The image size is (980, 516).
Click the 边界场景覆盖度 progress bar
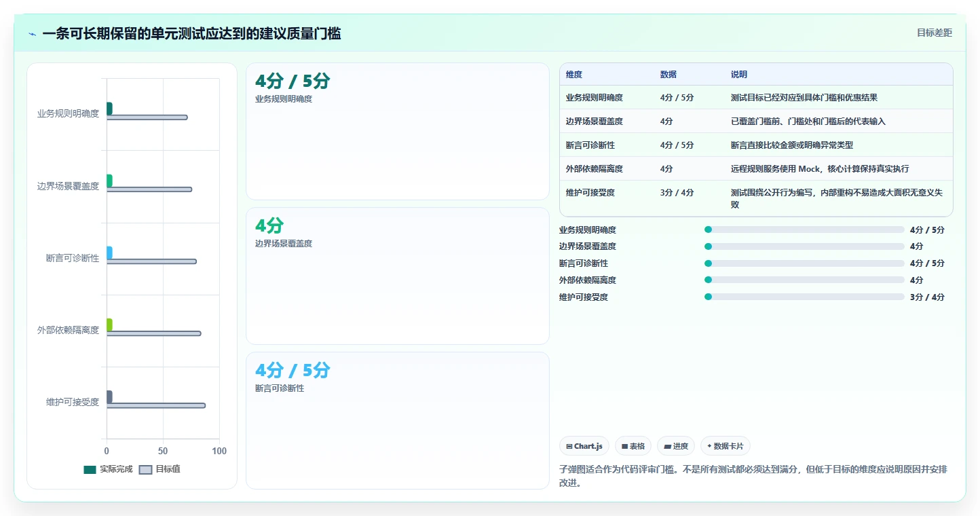[x=804, y=246]
